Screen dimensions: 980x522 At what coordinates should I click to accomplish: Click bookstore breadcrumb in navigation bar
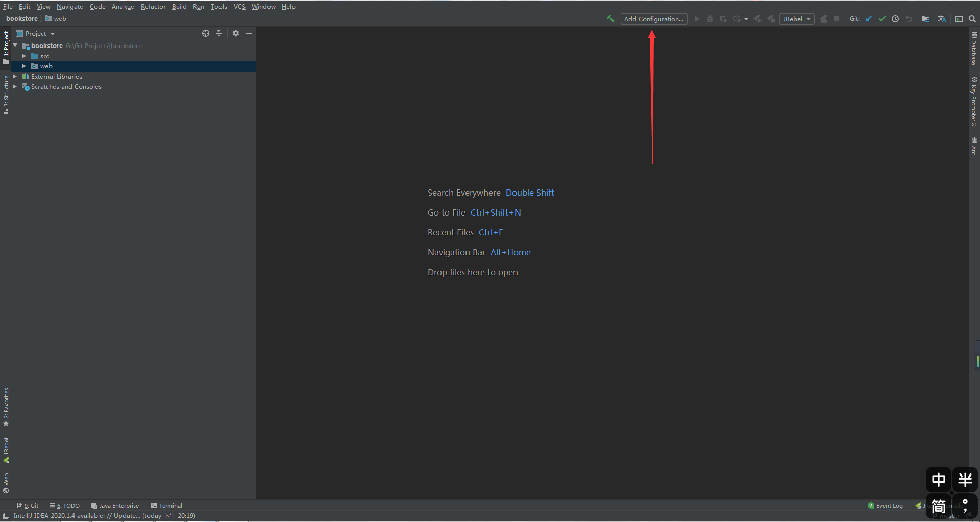22,18
